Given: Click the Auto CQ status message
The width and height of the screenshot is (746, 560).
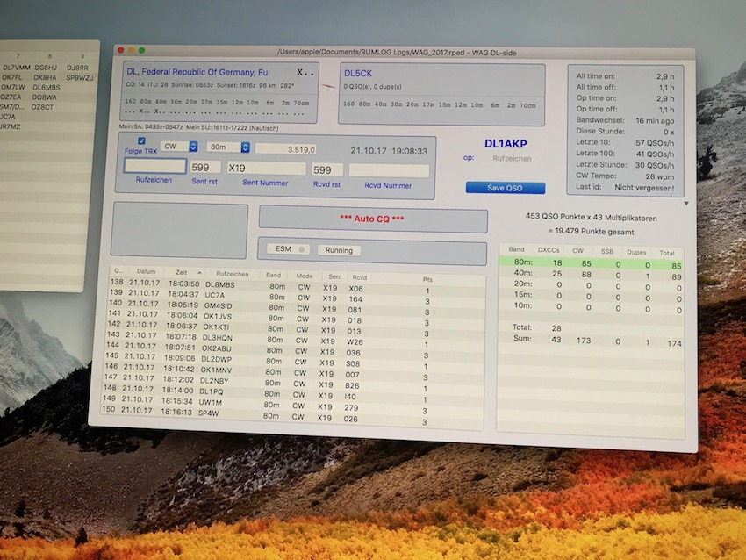Looking at the screenshot, I should (372, 219).
